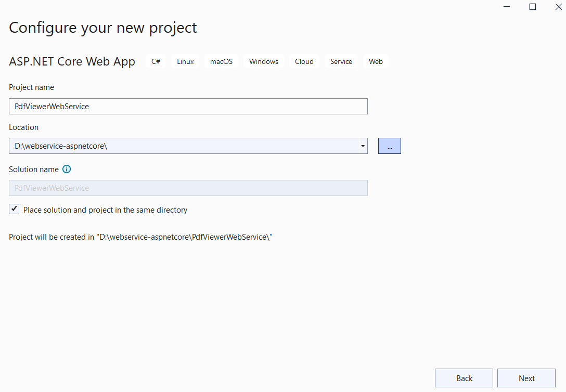Select the Service project type tag

coord(341,61)
